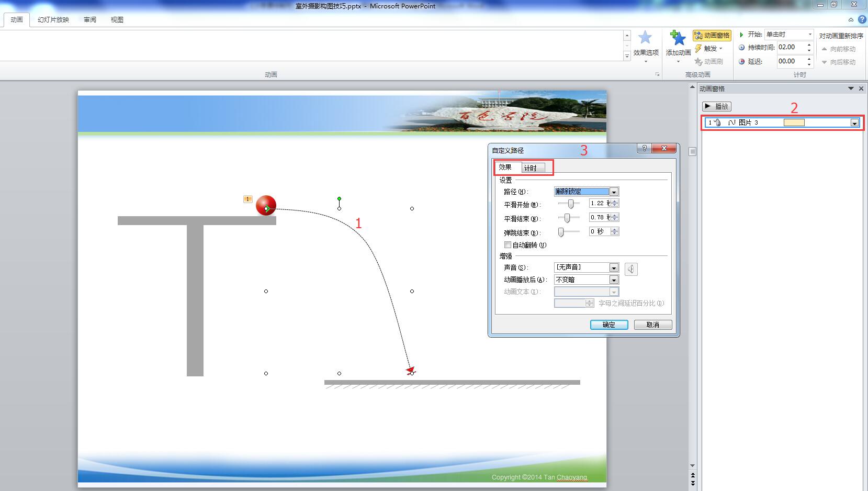Switch to 幻灯片放映 ribbon tab

click(x=53, y=19)
